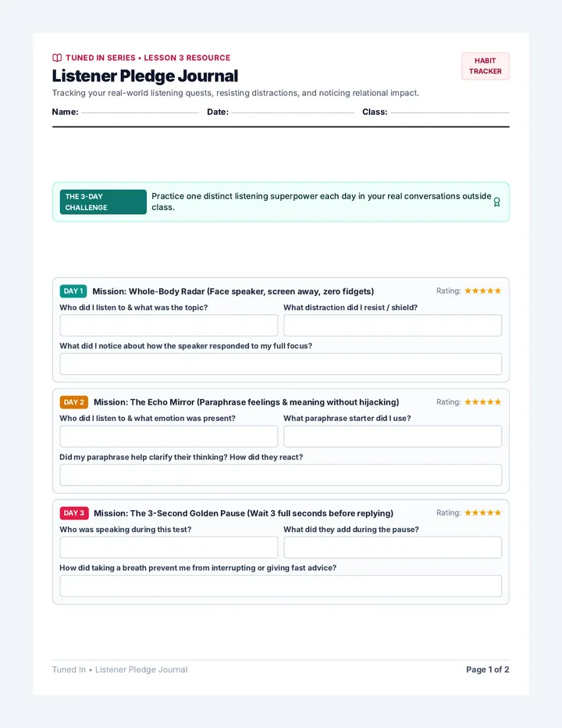Image resolution: width=562 pixels, height=728 pixels.
Task: Click the 'What paraphrase starter did I use' box
Action: (393, 436)
